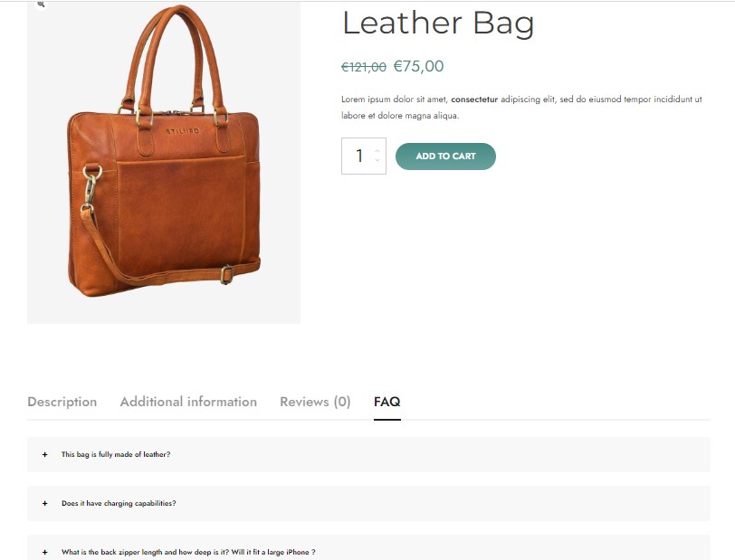735x560 pixels.
Task: Expand plus icon for charging capabilities question
Action: click(x=45, y=503)
